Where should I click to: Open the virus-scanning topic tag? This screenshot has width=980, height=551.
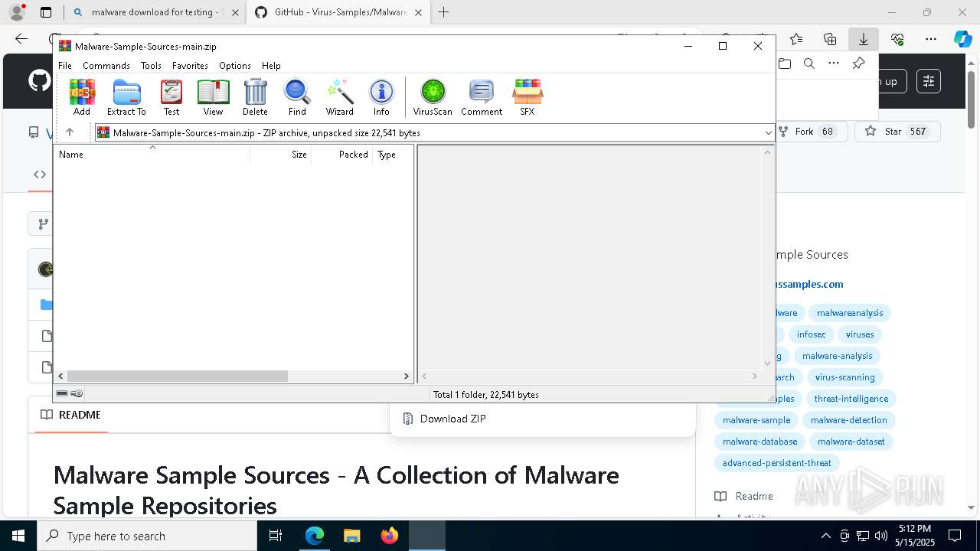tap(844, 377)
